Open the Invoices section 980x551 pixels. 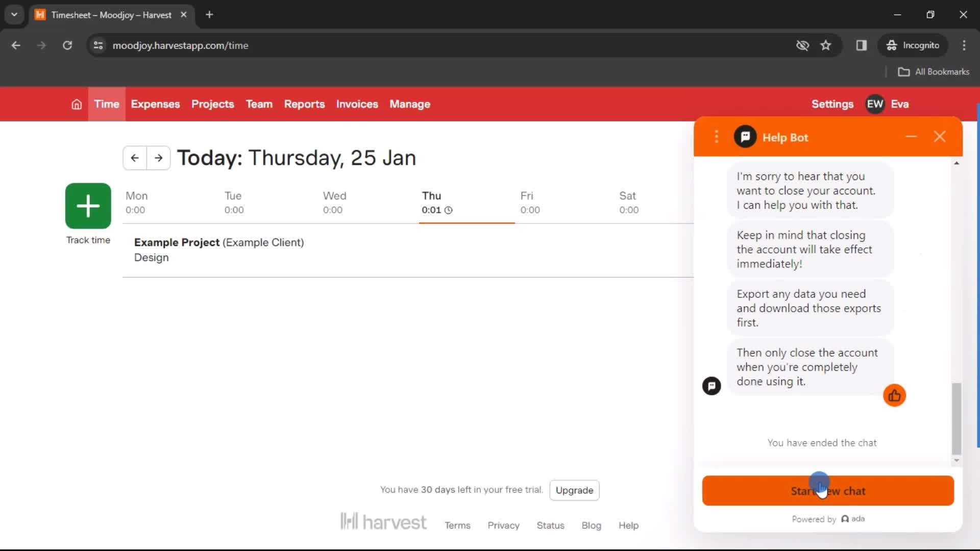(357, 104)
